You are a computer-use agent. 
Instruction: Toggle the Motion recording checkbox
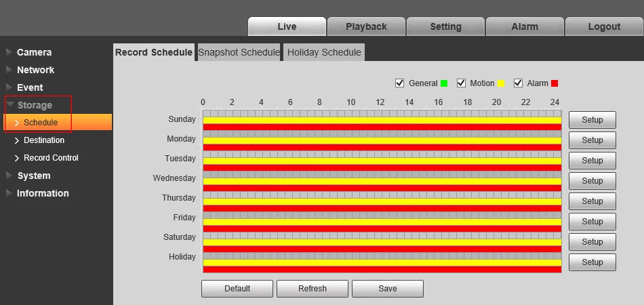tap(461, 83)
